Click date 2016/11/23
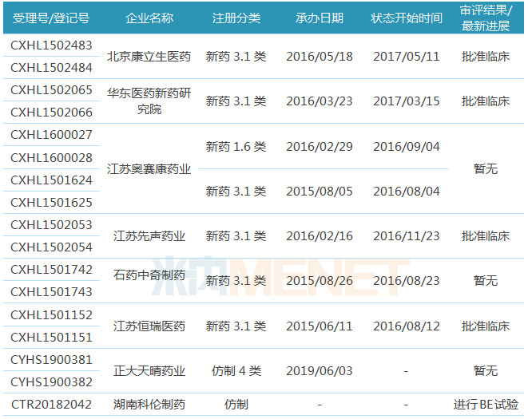The image size is (532, 419). click(407, 236)
